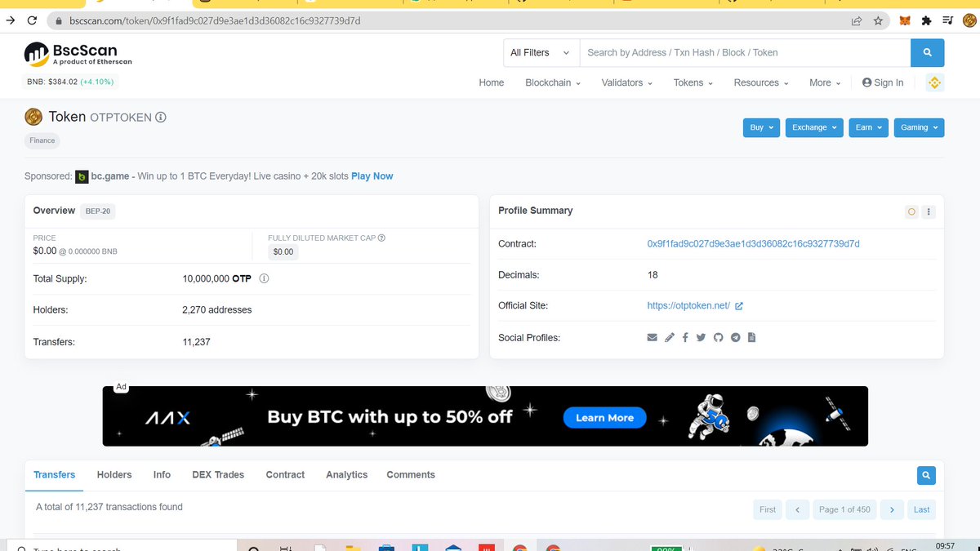
Task: View the project's GitHub via its icon
Action: click(x=718, y=337)
